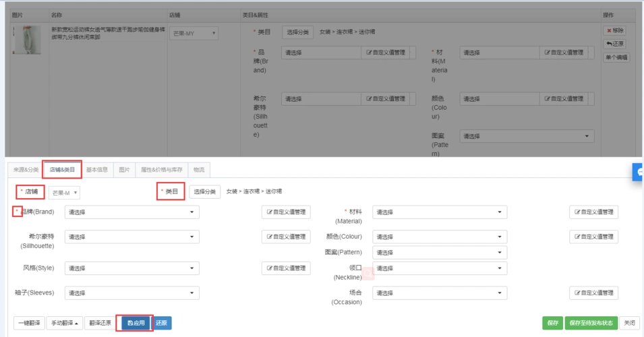Viewport: 644px width, 337px height.
Task: Open the store selector 芒果-M dropdown
Action: coord(64,193)
